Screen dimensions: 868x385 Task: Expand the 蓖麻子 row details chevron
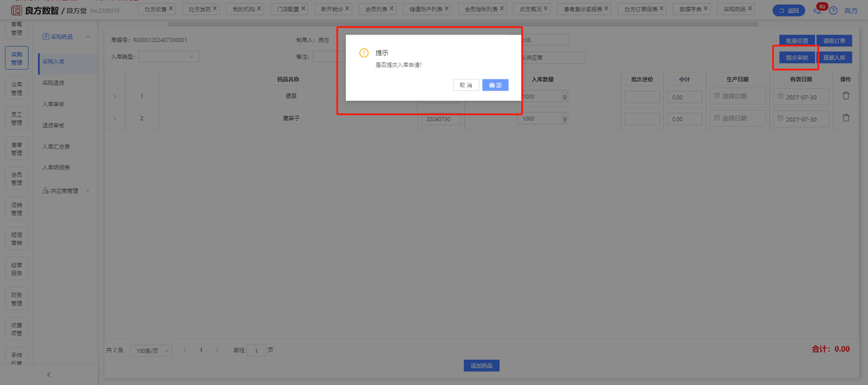coord(115,119)
